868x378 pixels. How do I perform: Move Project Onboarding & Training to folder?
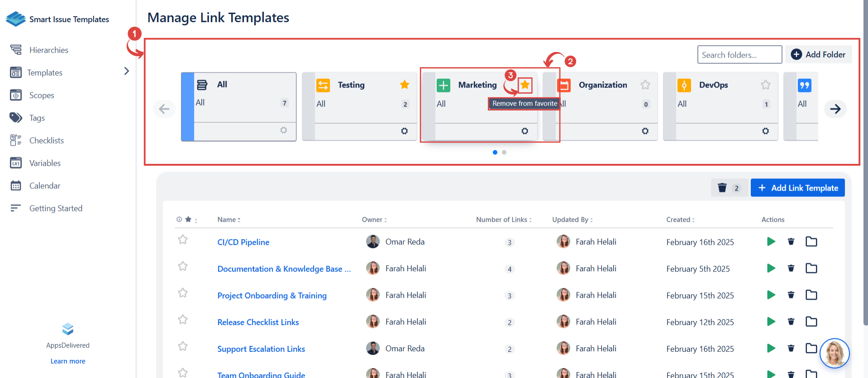tap(811, 295)
